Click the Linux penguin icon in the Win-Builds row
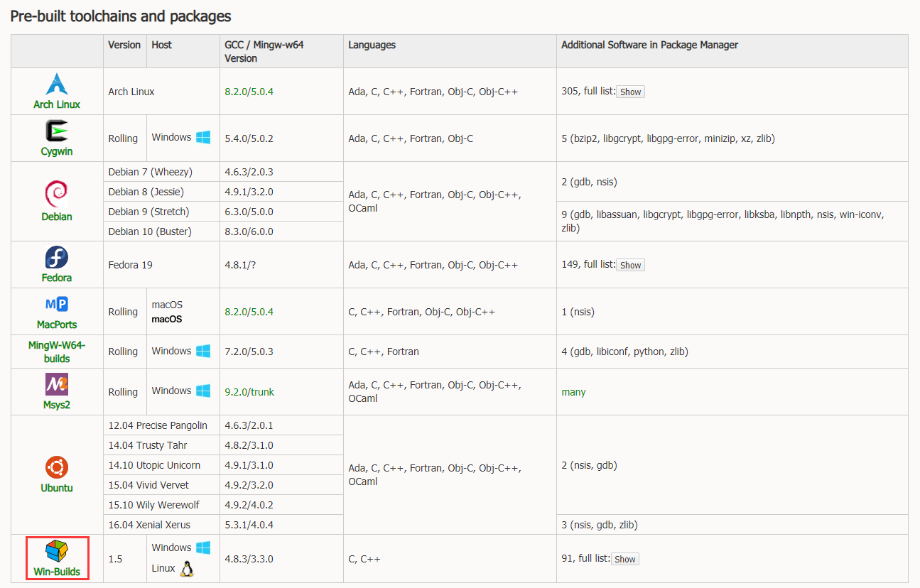 tap(187, 569)
